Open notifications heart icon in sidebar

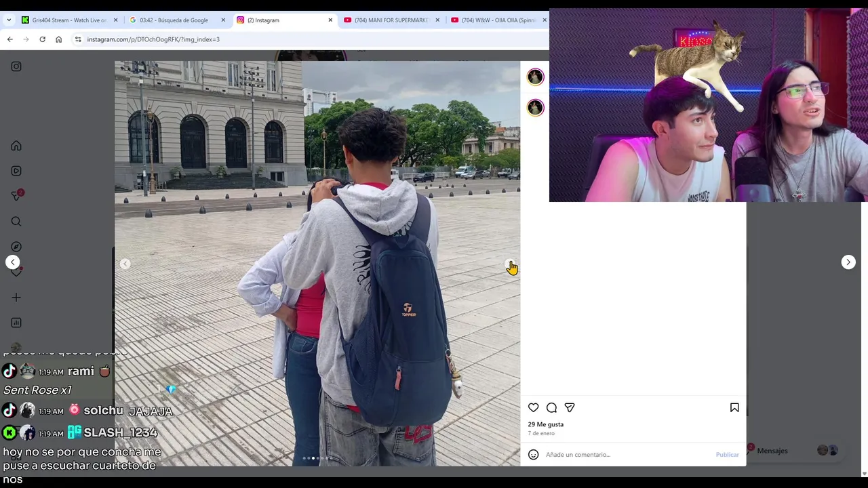click(x=16, y=272)
